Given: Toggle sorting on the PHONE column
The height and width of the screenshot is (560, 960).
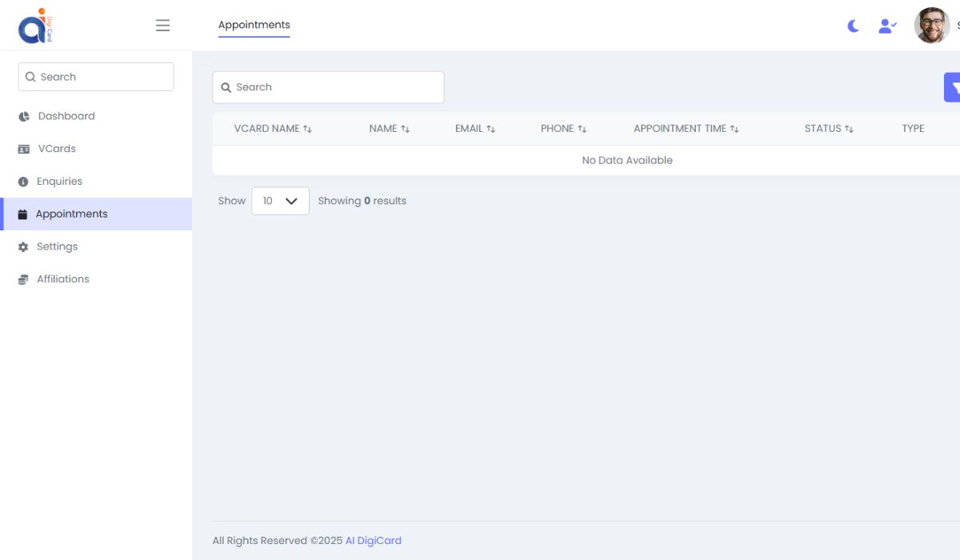Looking at the screenshot, I should [x=564, y=128].
